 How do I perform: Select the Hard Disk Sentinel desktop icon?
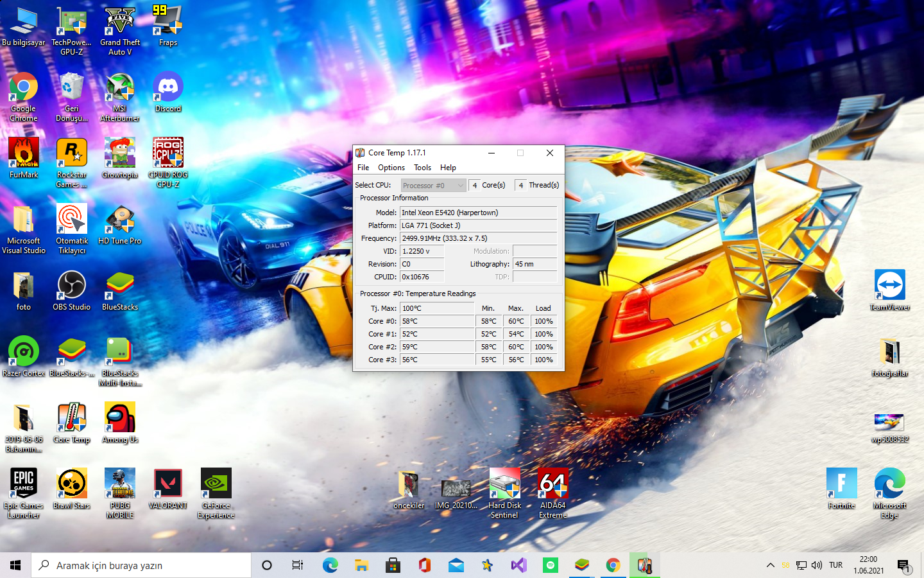(505, 494)
